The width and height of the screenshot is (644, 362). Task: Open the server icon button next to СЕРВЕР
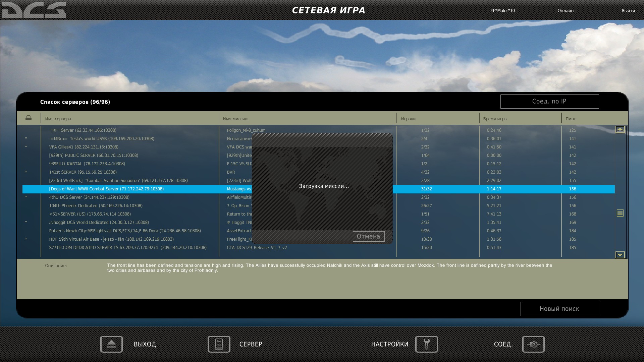click(x=219, y=344)
